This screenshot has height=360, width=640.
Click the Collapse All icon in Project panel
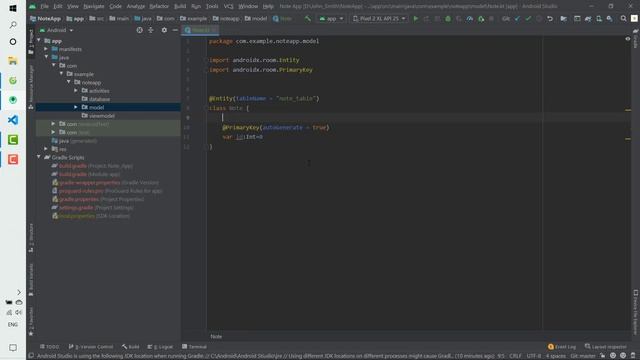(x=151, y=30)
